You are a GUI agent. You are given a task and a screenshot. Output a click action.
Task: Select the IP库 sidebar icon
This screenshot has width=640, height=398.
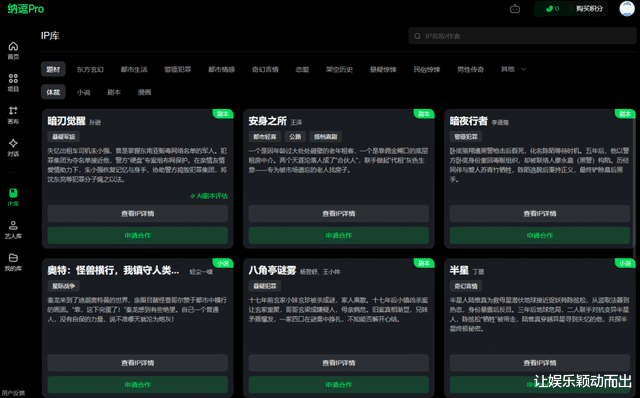pyautogui.click(x=13, y=197)
